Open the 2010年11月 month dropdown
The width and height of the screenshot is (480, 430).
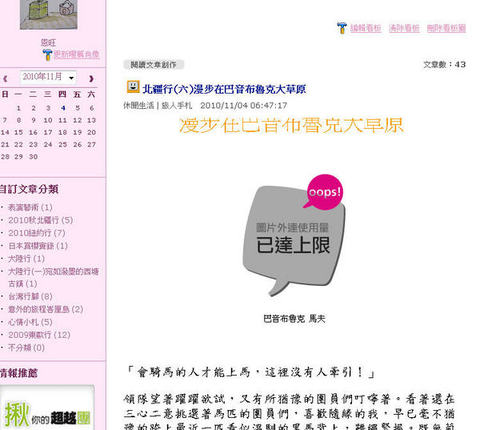[48, 77]
